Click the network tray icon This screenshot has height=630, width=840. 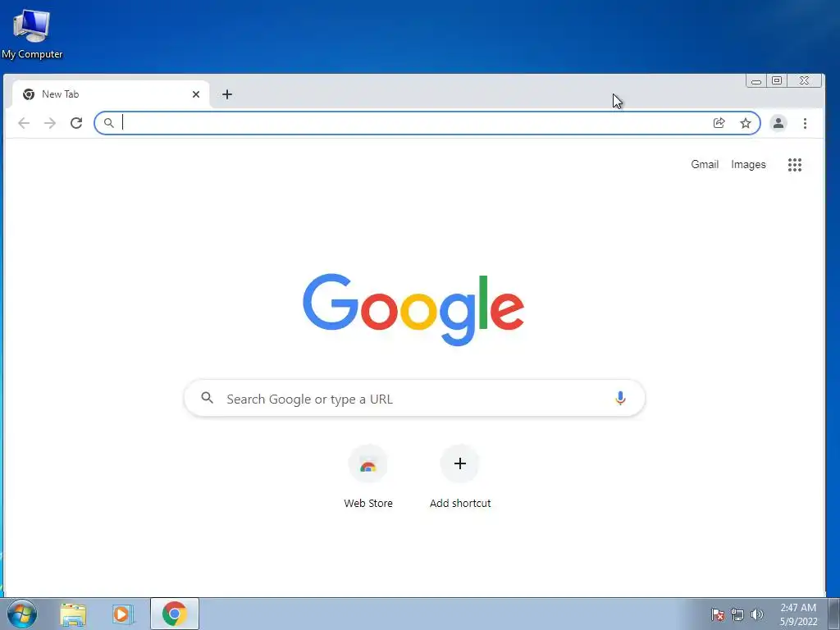pyautogui.click(x=737, y=614)
